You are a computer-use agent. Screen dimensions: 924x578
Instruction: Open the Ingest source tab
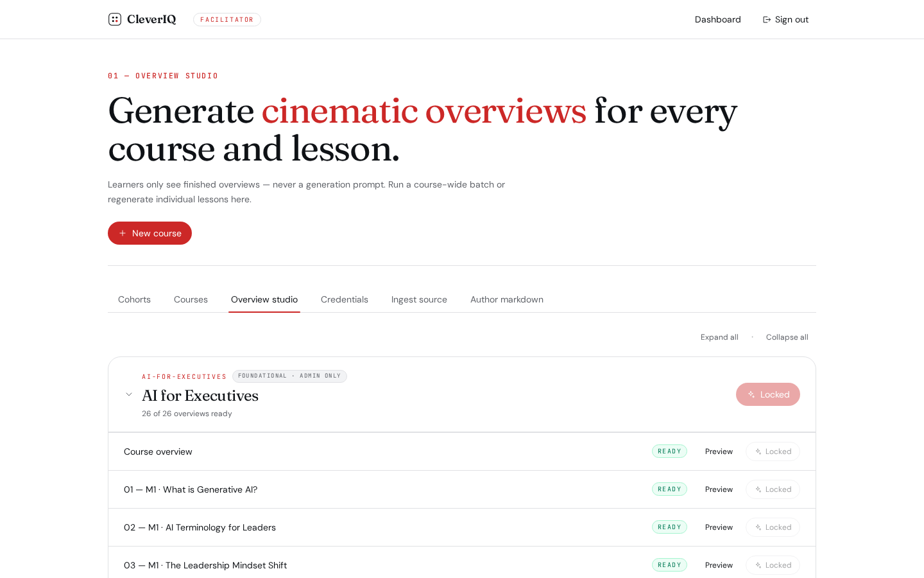point(419,299)
